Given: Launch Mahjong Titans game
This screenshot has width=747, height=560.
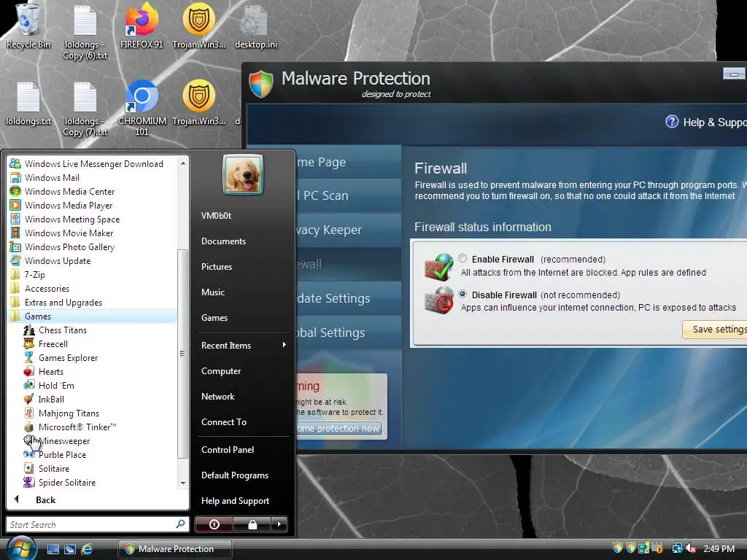Looking at the screenshot, I should (69, 413).
